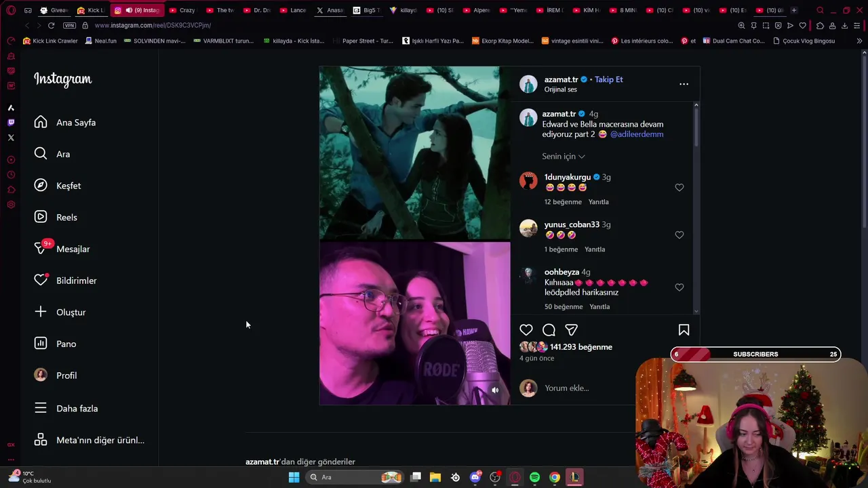Reload the page in browser toolbar
Viewport: 868px width, 488px height.
coord(51,25)
